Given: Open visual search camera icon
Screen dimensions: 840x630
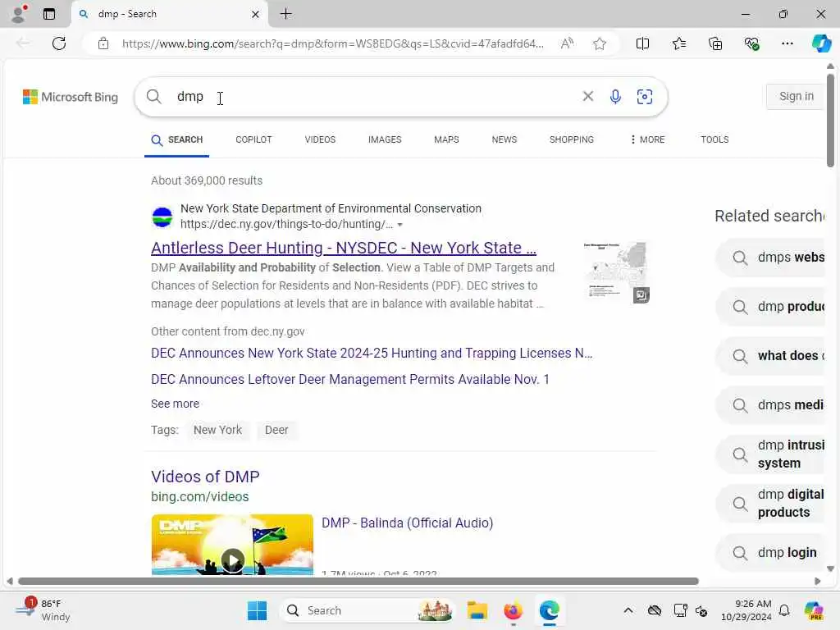Looking at the screenshot, I should coord(645,97).
